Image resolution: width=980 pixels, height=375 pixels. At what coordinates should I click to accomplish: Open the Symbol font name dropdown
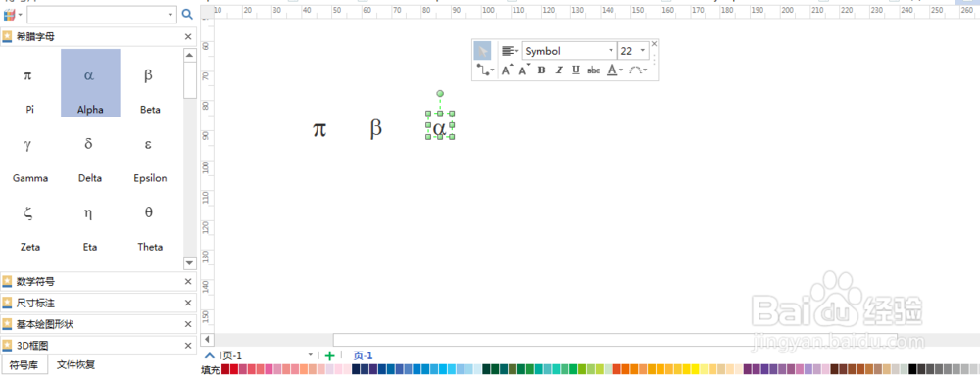coord(612,51)
